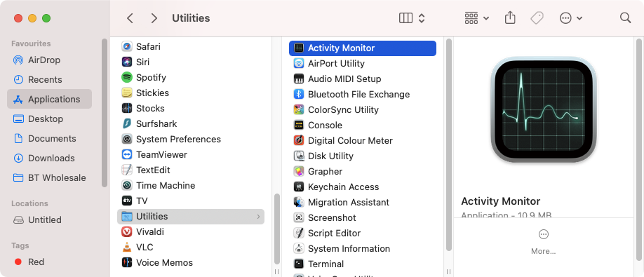Click the System Information icon
This screenshot has height=277, width=644.
point(299,249)
